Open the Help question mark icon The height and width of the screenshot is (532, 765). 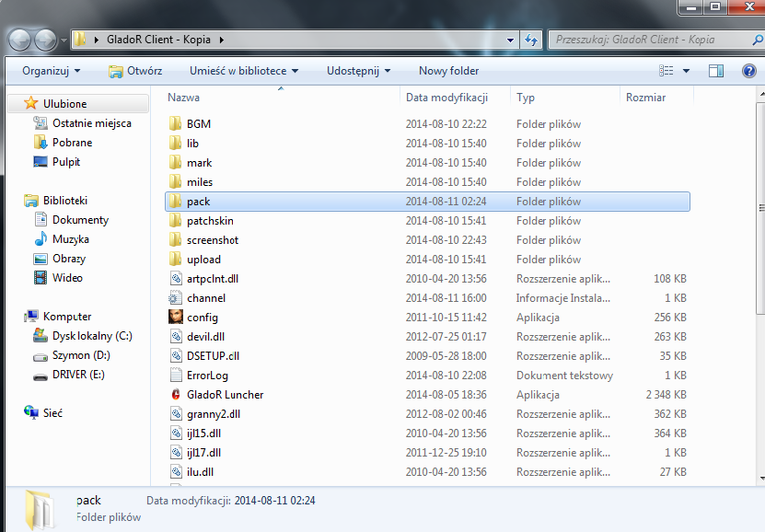pyautogui.click(x=749, y=71)
